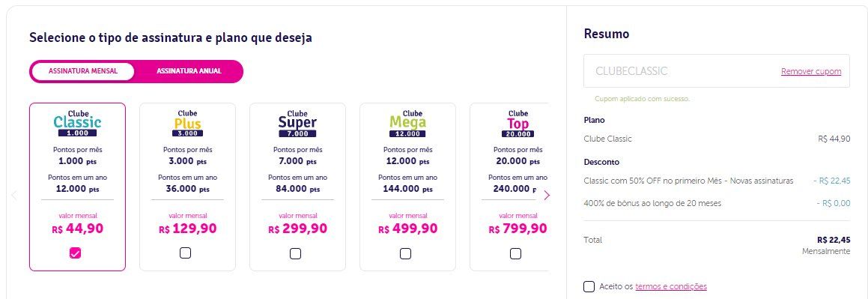Open the termos e condições link

(x=671, y=286)
